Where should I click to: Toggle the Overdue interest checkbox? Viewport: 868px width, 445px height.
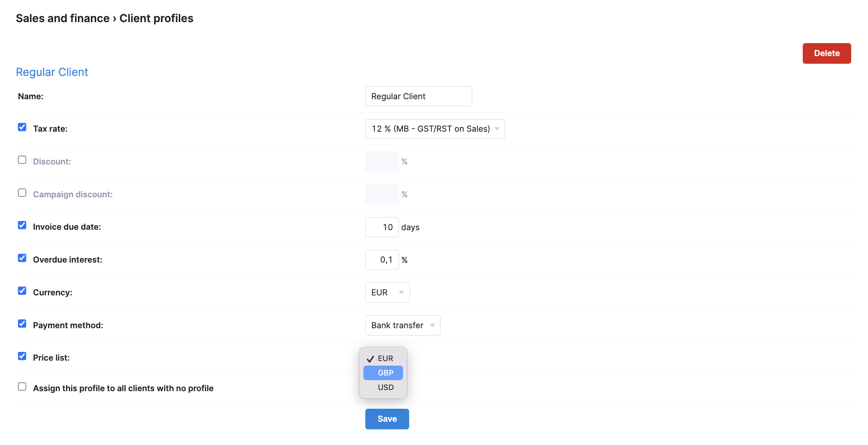coord(22,258)
